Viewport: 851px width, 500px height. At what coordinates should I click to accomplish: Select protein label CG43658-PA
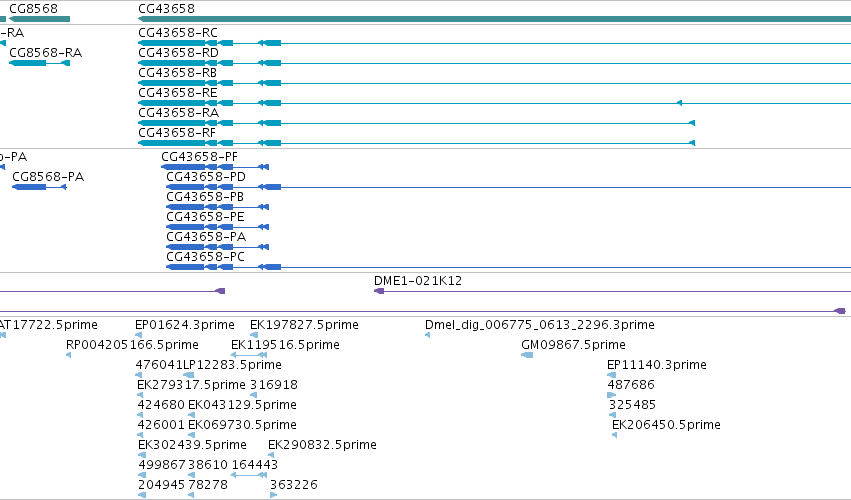tap(206, 237)
